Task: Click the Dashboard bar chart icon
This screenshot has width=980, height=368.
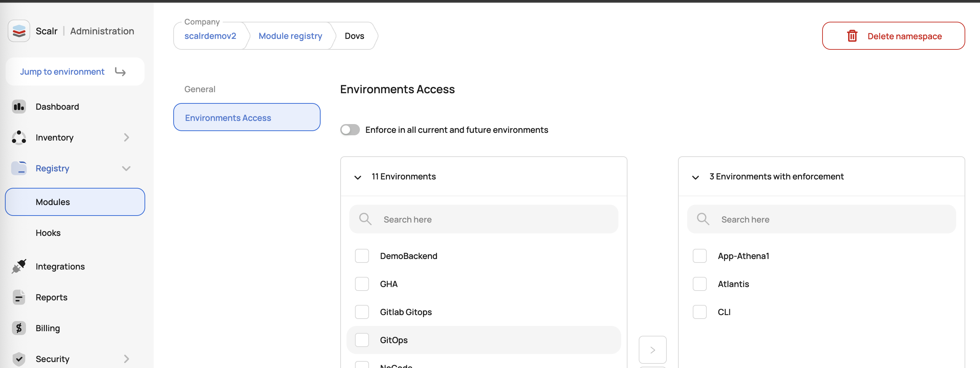Action: pos(19,107)
